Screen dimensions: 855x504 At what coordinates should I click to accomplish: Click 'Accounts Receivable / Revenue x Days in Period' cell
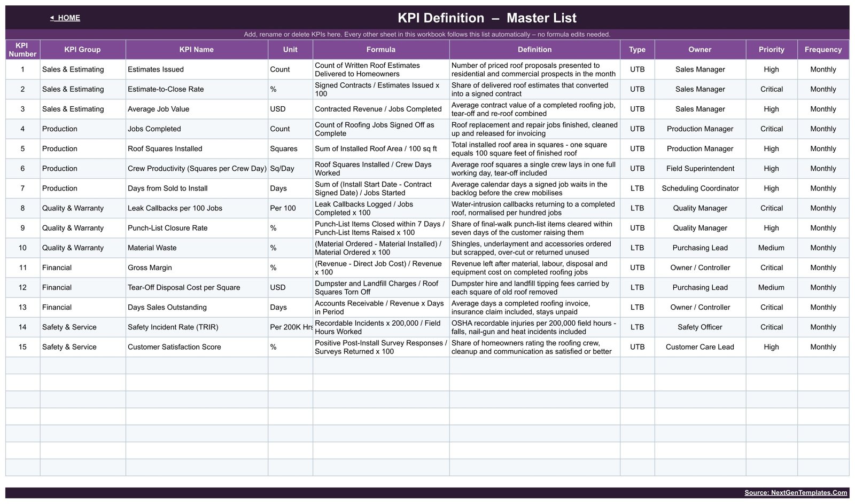coord(381,307)
